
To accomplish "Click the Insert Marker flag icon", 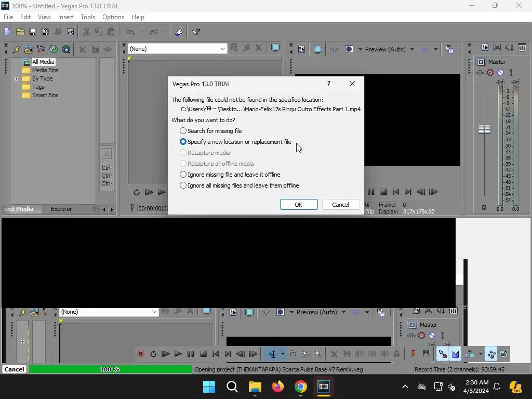I will (413, 354).
